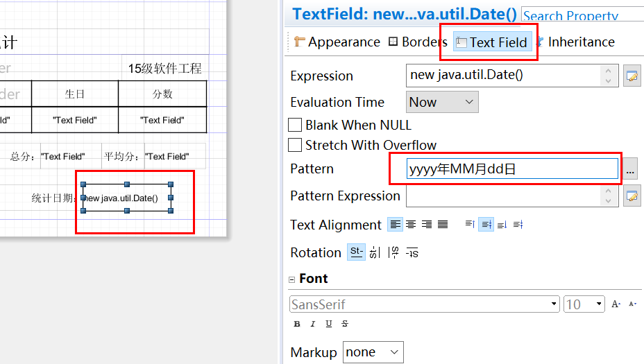Set vertical alignment to top
The width and height of the screenshot is (644, 364).
(x=471, y=224)
